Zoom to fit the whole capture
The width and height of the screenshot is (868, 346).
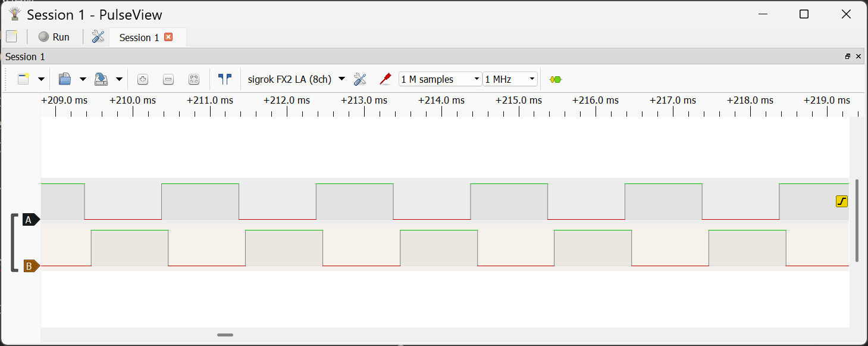[194, 79]
